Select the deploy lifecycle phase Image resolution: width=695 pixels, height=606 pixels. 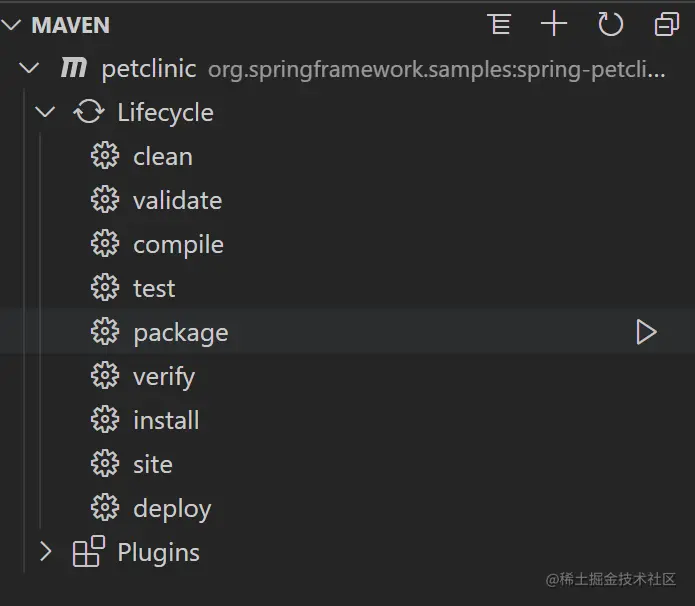coord(172,510)
